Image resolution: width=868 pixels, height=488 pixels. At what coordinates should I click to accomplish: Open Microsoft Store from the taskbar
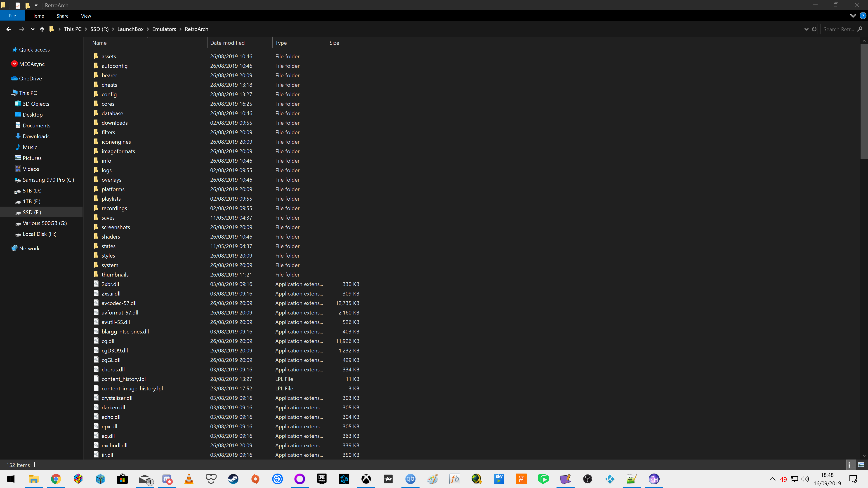tap(122, 479)
